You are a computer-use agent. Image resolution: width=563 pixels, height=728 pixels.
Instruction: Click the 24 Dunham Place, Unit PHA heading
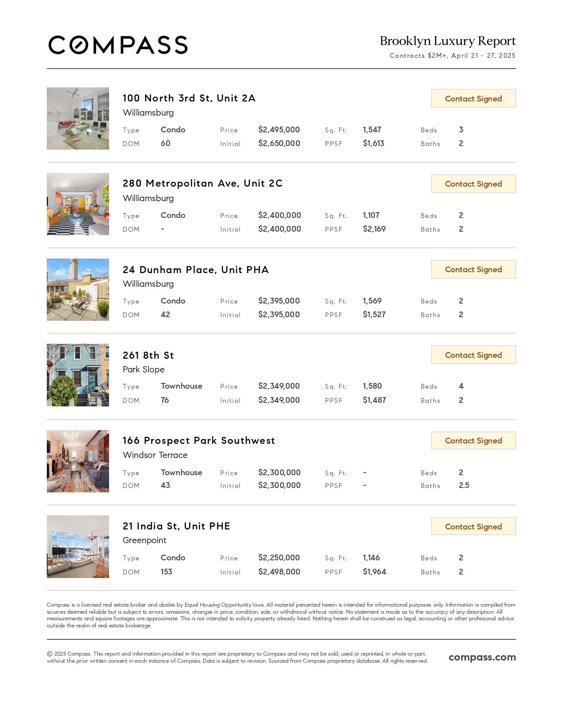196,270
